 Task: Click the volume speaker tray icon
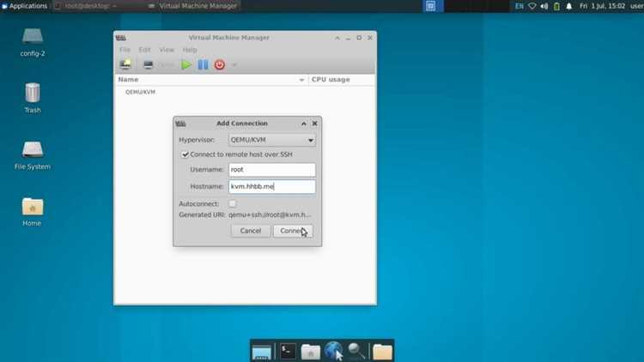pos(544,6)
